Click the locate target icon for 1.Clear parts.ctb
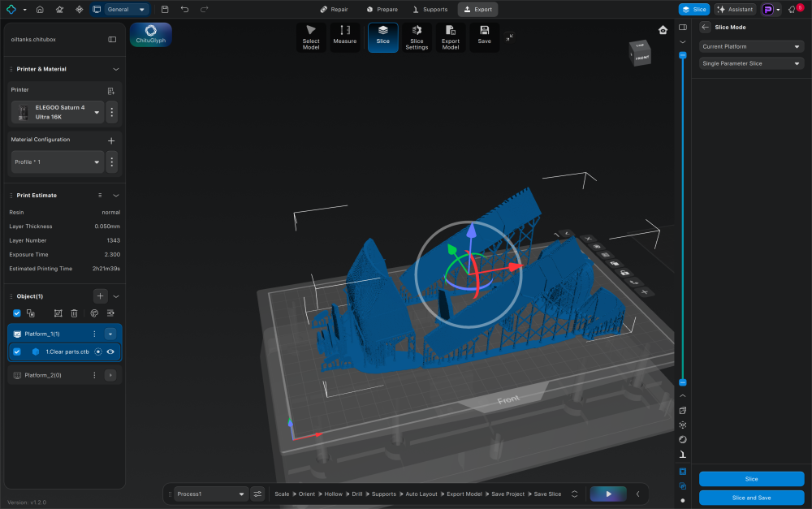This screenshot has width=812, height=509. (98, 352)
